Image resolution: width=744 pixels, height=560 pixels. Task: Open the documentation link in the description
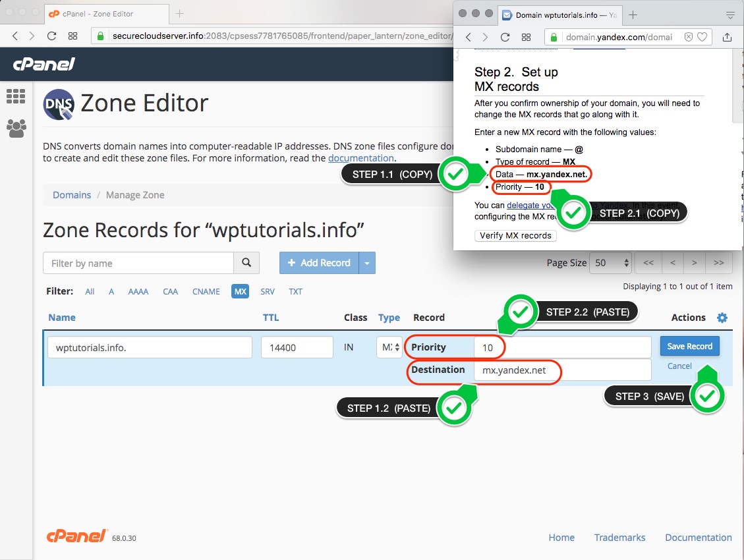point(361,158)
